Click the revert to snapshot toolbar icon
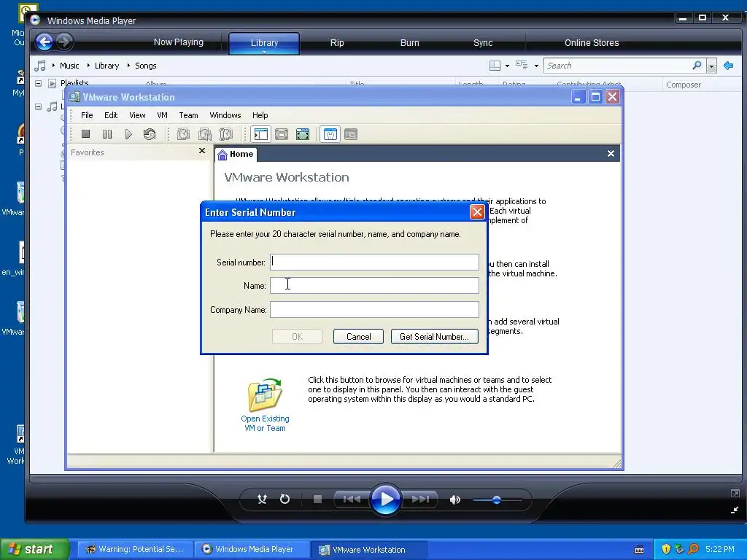 (205, 134)
